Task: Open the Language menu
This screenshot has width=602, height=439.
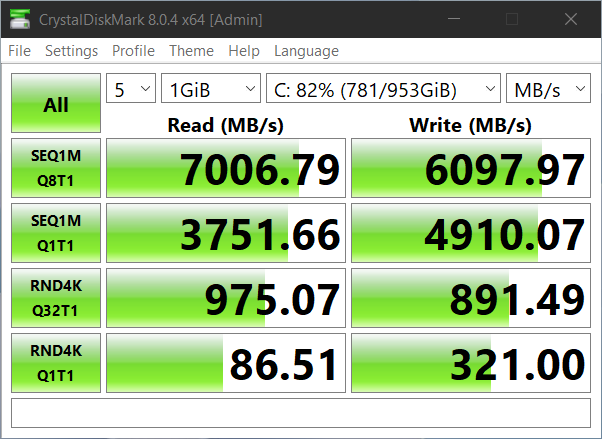Action: click(306, 51)
